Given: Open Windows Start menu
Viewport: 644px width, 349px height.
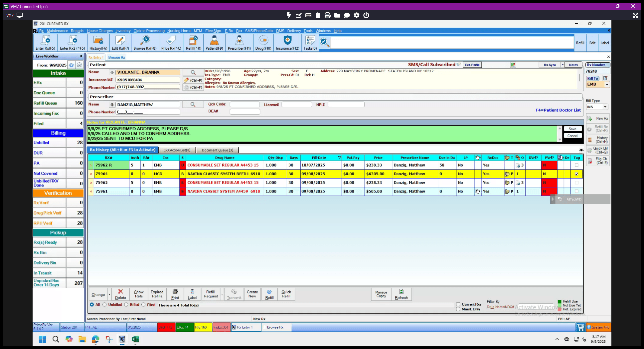Looking at the screenshot, I should coord(42,339).
